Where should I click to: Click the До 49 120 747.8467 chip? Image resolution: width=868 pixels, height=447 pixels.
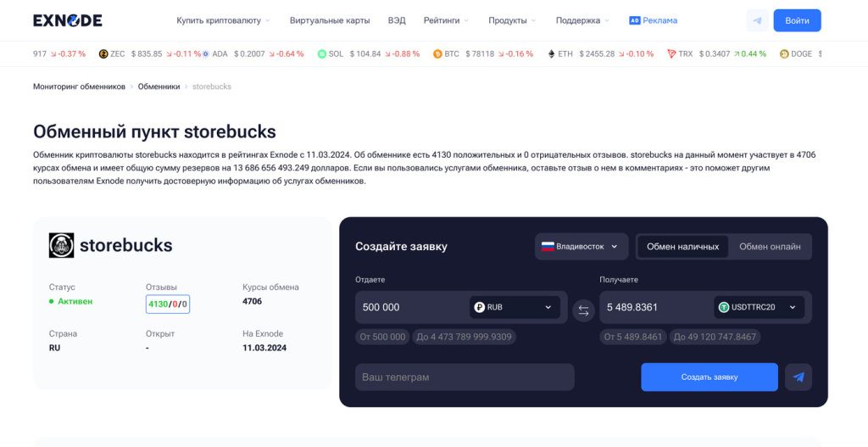(715, 337)
